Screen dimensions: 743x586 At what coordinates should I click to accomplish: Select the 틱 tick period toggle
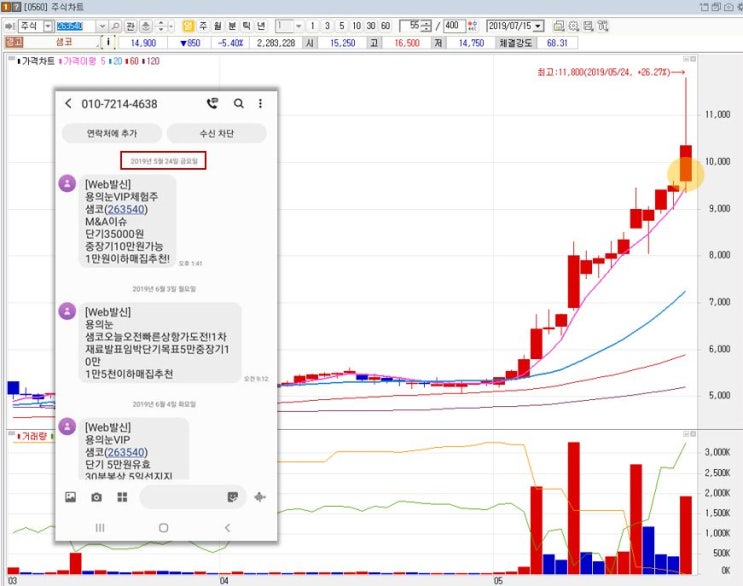[x=246, y=26]
